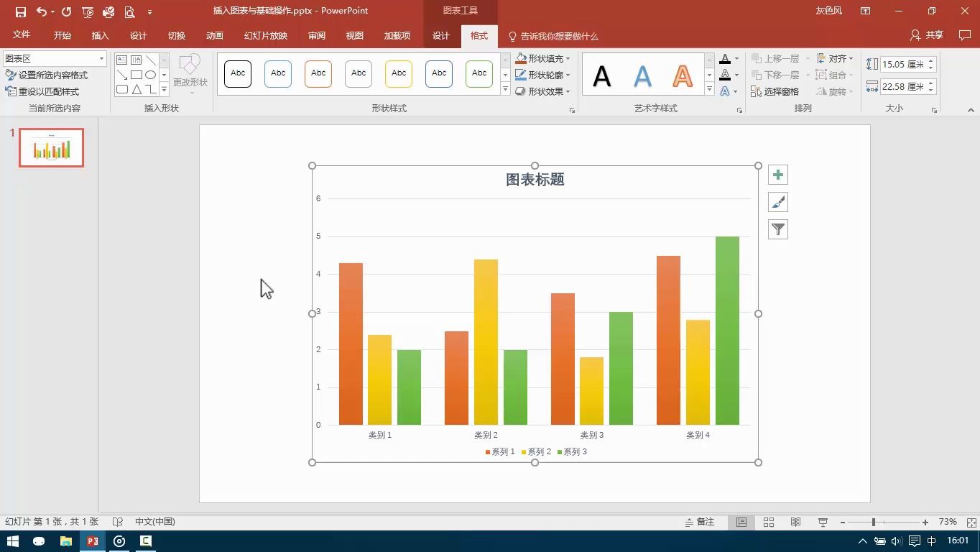The image size is (980, 552).
Task: Open Chart Filters funnel icon beside the chart
Action: [777, 229]
